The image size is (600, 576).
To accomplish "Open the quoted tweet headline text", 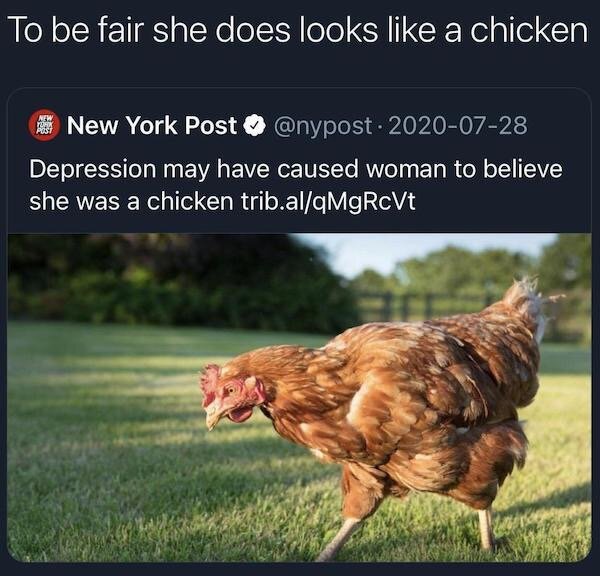I will pos(296,185).
